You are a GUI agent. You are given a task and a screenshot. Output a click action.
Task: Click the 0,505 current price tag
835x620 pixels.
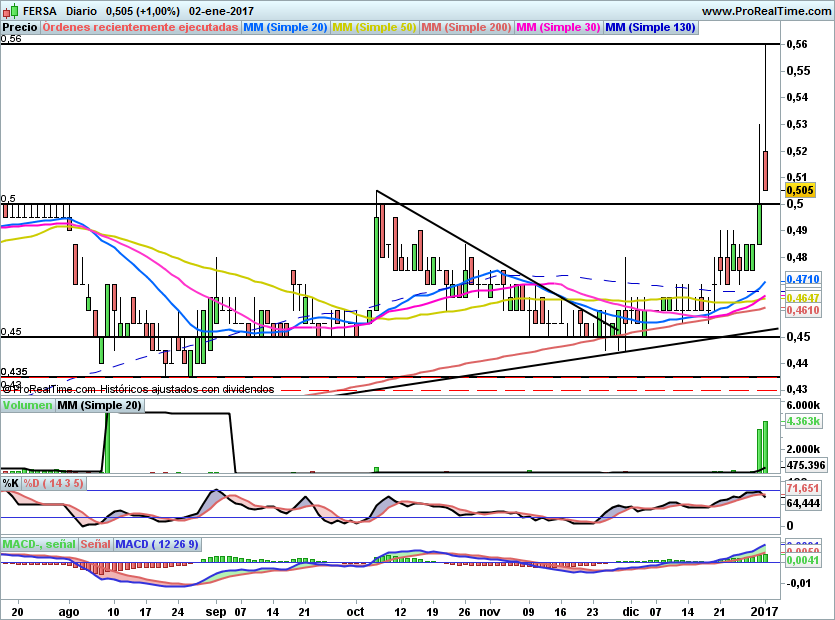coord(799,190)
